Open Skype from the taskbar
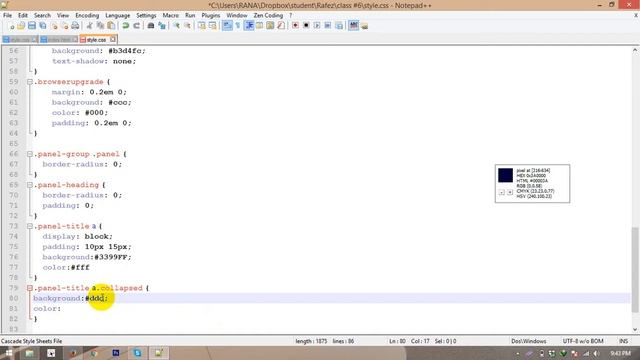Viewport: 640px width, 360px height. tap(137, 353)
